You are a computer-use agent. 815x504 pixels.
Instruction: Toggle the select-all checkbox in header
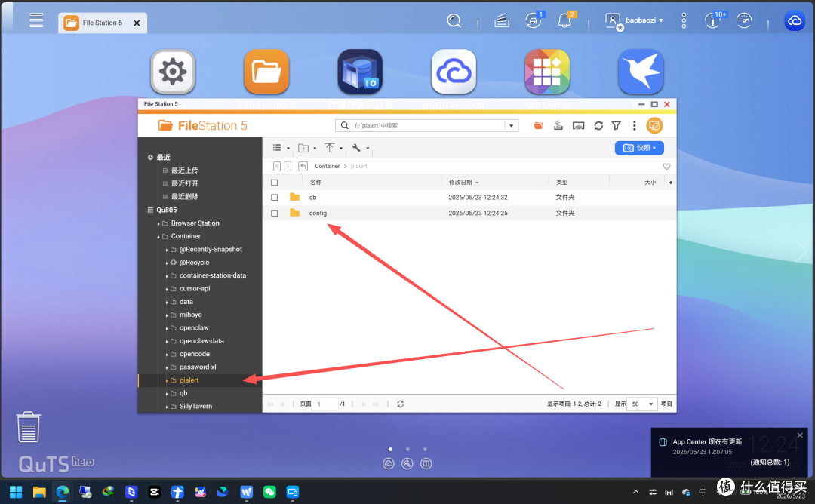coord(275,183)
